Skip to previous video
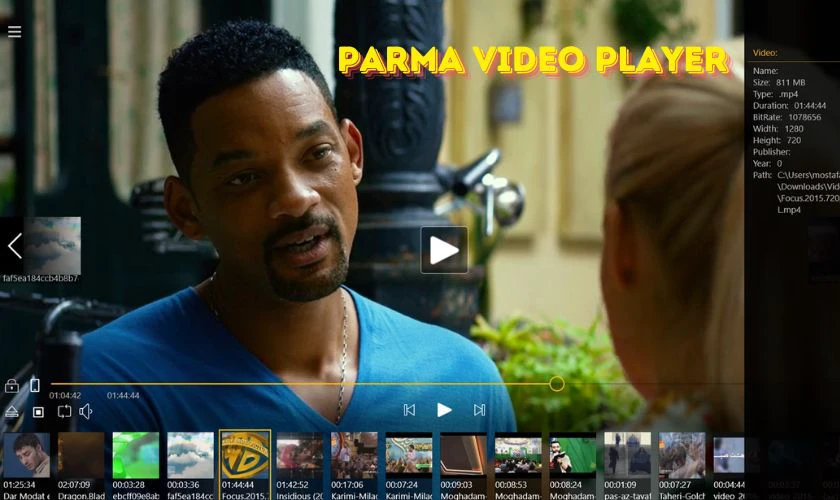The height and width of the screenshot is (500, 840). click(409, 410)
